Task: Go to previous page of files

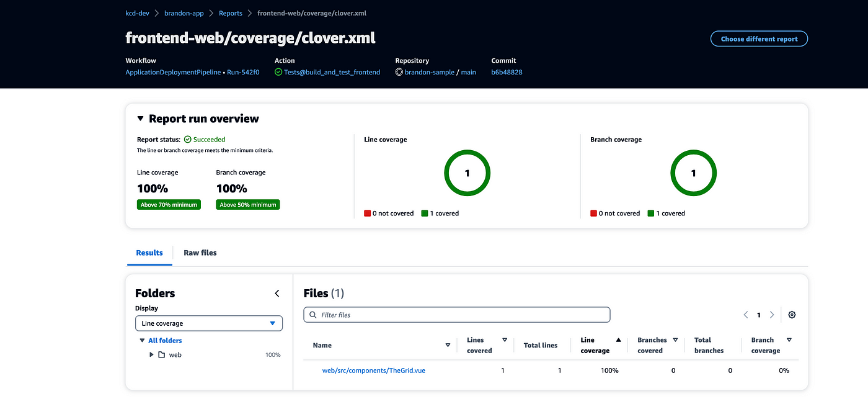Action: pos(746,315)
